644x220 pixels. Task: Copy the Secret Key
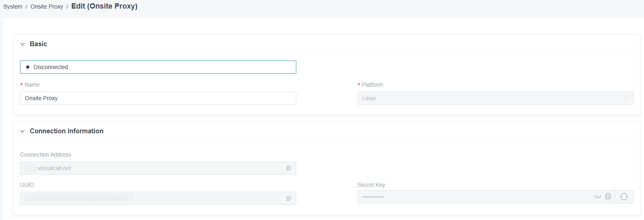(608, 196)
